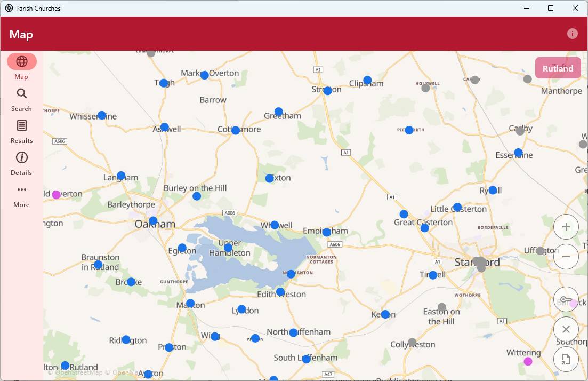This screenshot has width=588, height=381.
Task: Select the Teigh church marker
Action: click(164, 83)
